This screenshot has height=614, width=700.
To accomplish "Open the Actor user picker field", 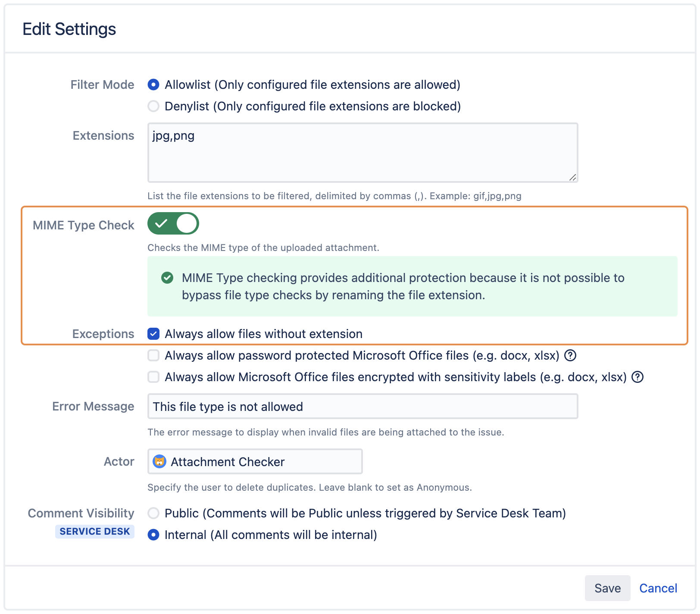I will point(254,461).
